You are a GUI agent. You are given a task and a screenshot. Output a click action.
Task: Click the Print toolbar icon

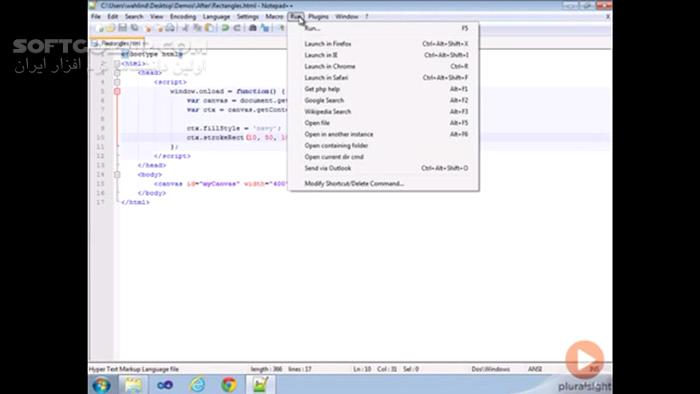170,28
